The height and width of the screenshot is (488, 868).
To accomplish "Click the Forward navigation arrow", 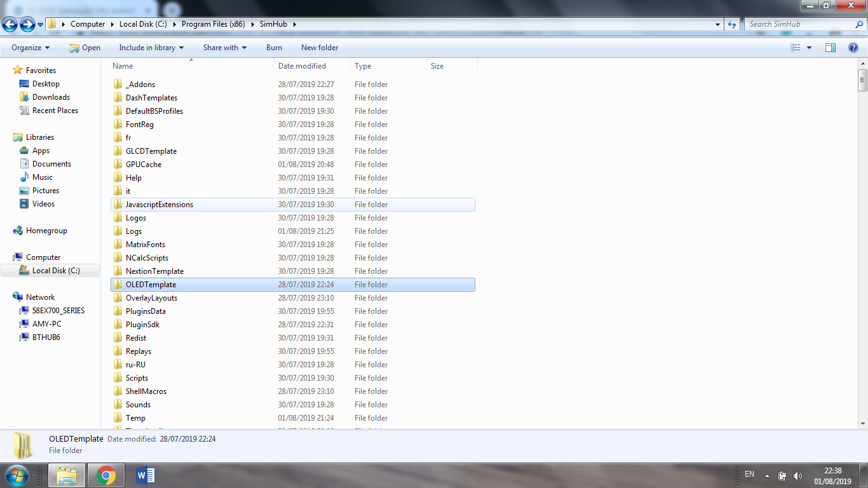I will [x=27, y=24].
